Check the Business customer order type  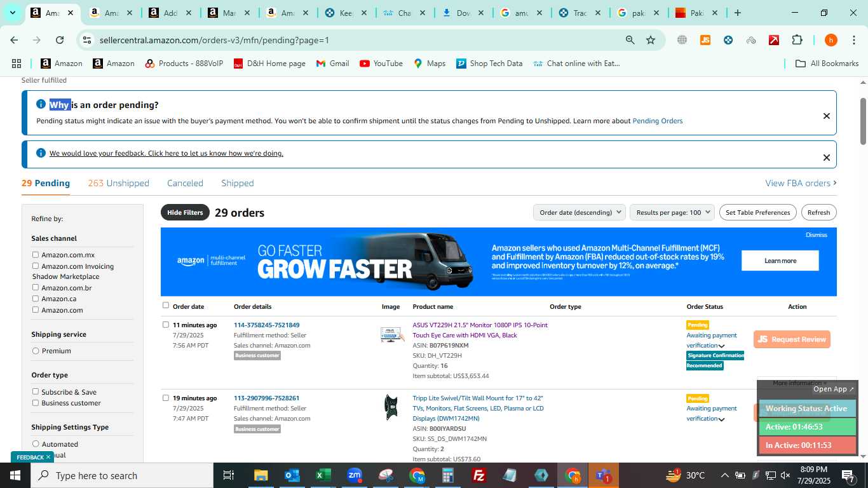(x=36, y=403)
